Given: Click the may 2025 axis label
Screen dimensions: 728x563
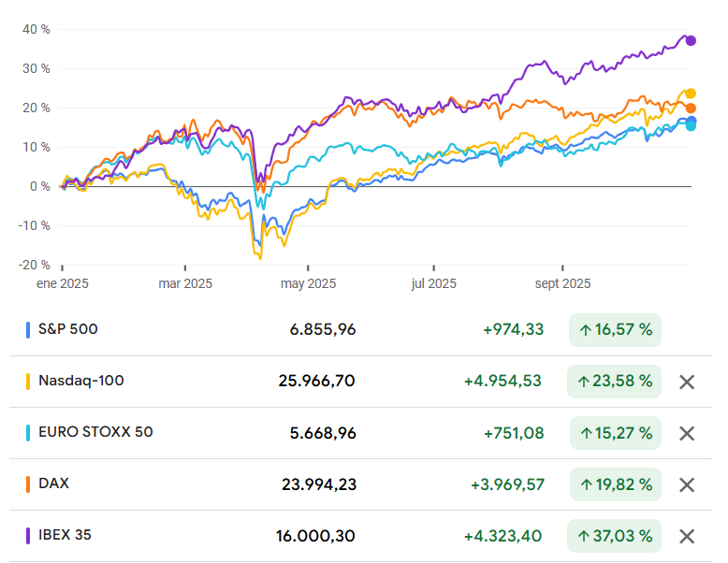Looking at the screenshot, I should pos(308,283).
